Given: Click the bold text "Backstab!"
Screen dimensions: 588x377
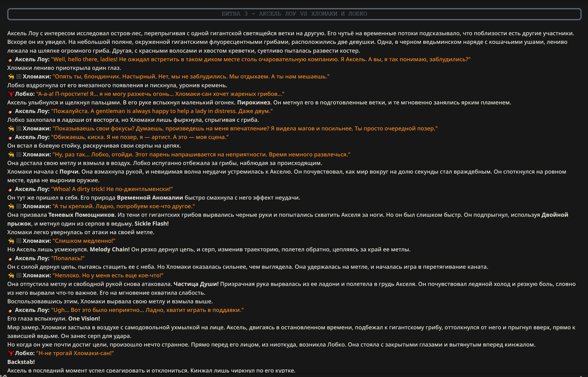Looking at the screenshot, I should pyautogui.click(x=21, y=362).
